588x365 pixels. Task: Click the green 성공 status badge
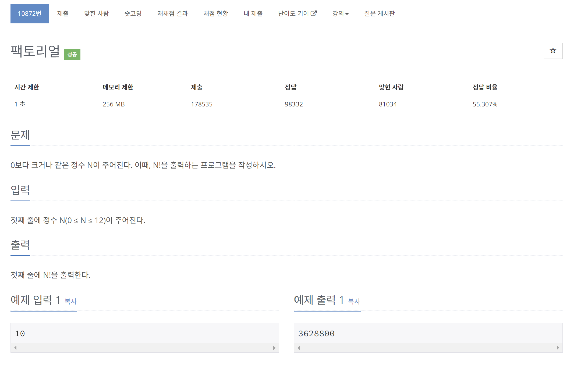[72, 55]
